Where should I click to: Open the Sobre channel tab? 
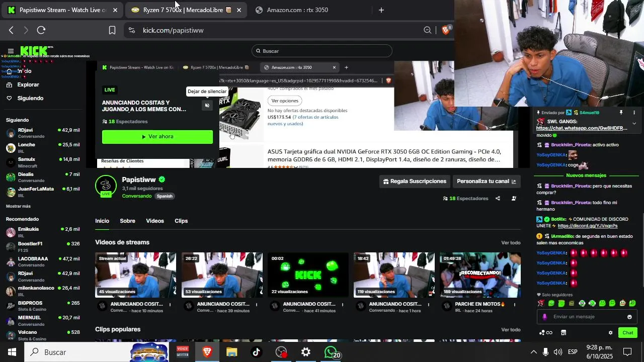point(127,221)
